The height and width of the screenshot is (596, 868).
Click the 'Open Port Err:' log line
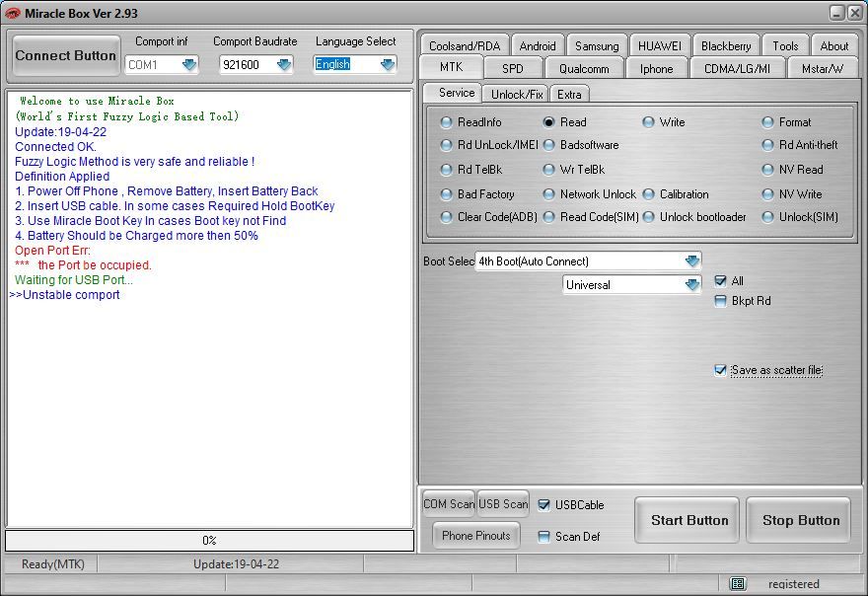coord(52,251)
